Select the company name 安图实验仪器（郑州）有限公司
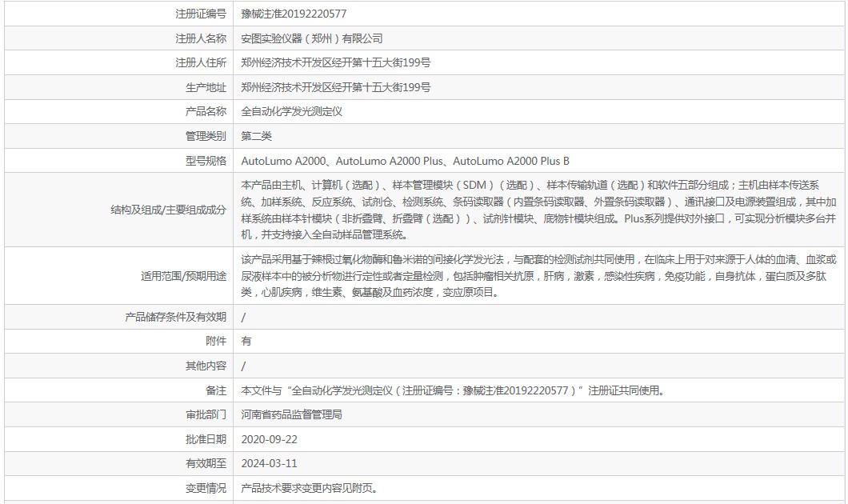 [x=312, y=38]
